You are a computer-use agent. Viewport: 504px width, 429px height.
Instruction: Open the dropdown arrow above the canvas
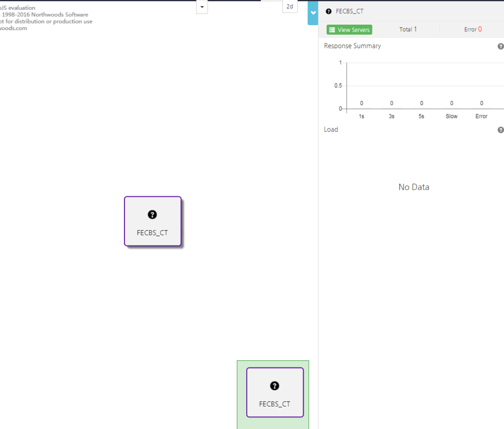click(202, 7)
